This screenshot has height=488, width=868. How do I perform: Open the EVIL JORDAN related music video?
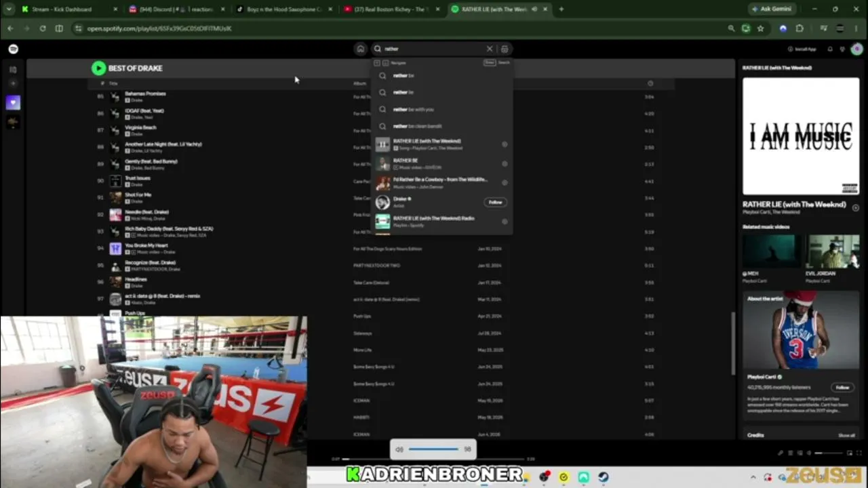pyautogui.click(x=833, y=251)
